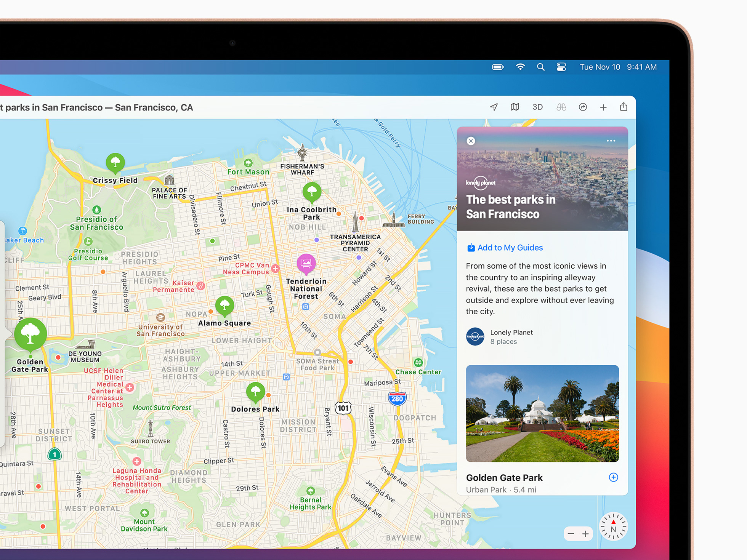Click the compass to reset north
Image resolution: width=747 pixels, height=560 pixels.
[x=613, y=527]
